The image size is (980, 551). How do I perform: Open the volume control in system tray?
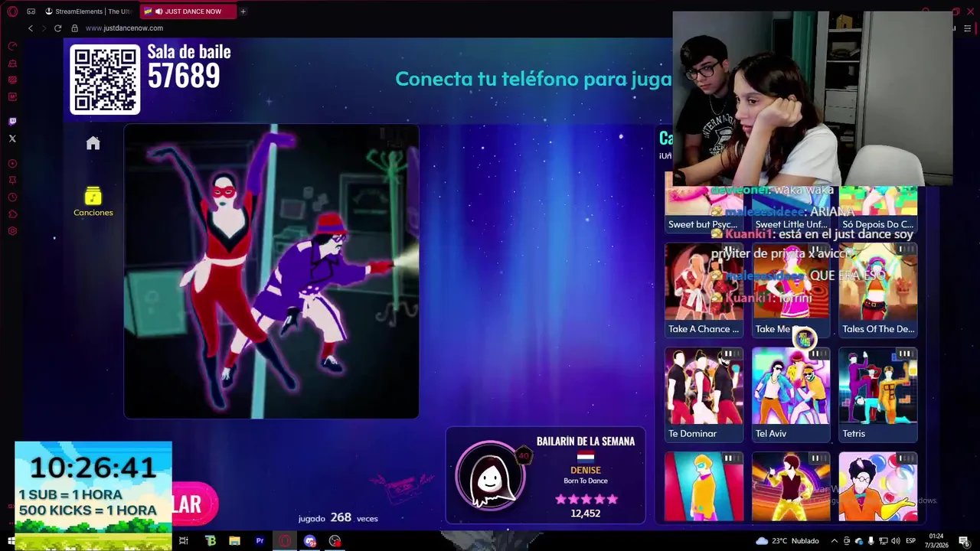click(895, 541)
